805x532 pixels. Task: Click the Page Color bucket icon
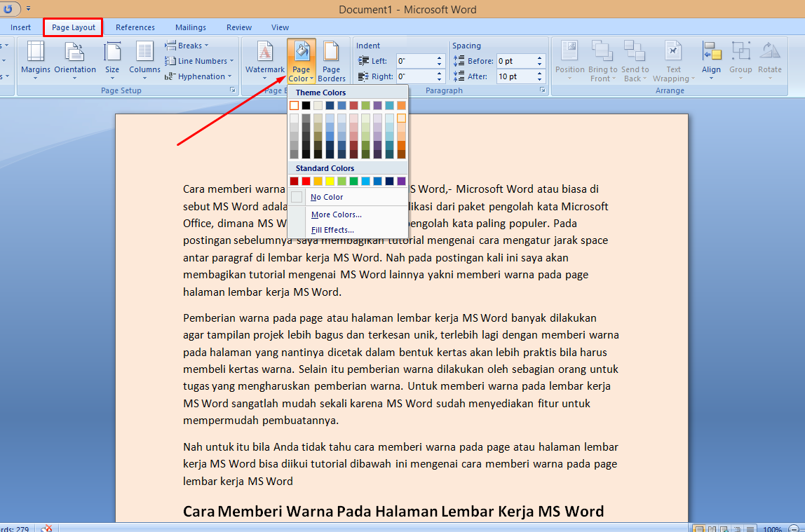(302, 52)
